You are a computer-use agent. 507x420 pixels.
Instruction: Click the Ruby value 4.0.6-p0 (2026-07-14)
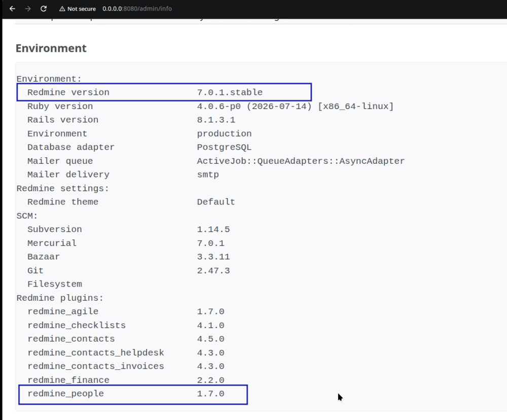click(x=255, y=107)
